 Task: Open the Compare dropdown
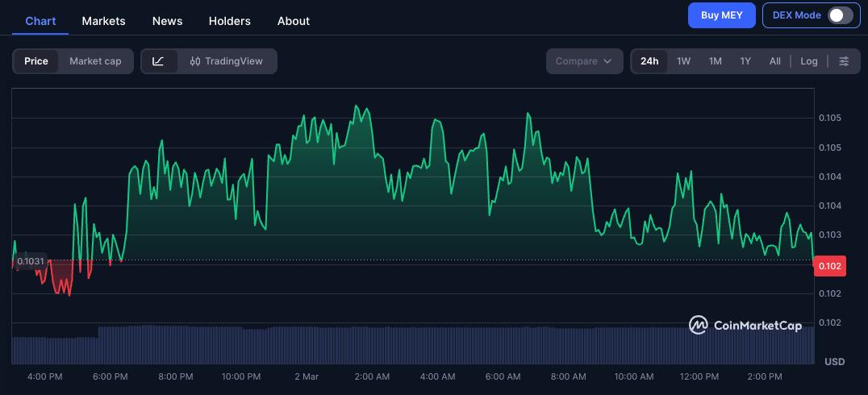coord(584,61)
